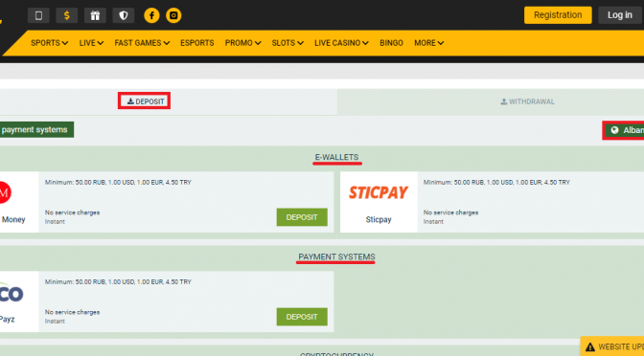
Task: Expand the SPORTS dropdown menu
Action: tap(49, 43)
